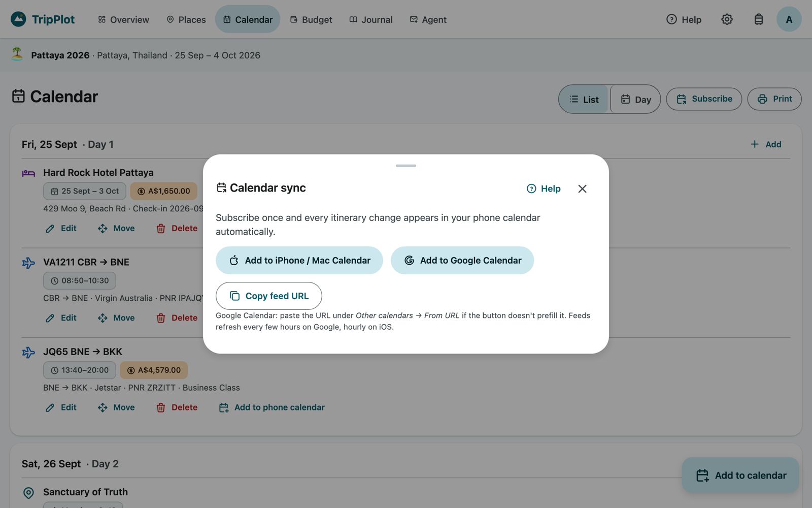This screenshot has width=812, height=508.
Task: Go to the Places tab
Action: point(186,19)
